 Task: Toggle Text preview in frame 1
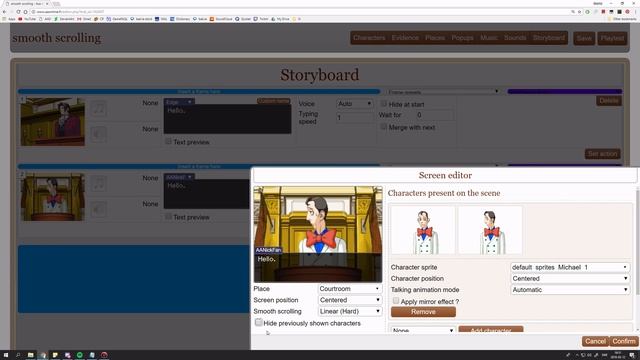[168, 141]
